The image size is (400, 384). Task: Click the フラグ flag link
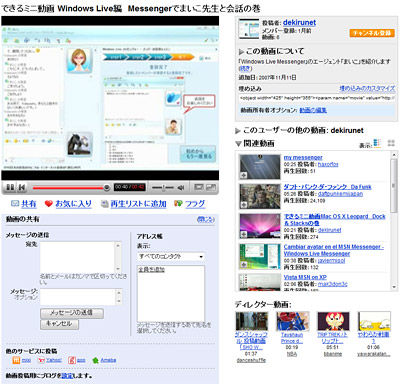[195, 203]
